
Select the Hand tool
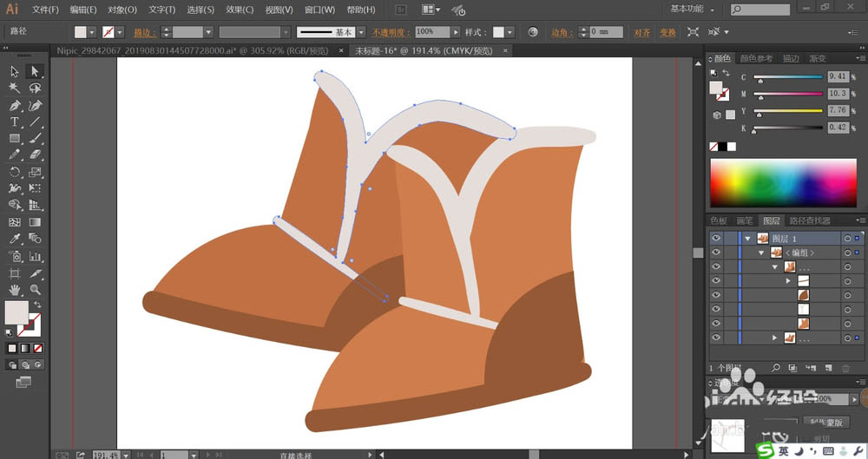[x=15, y=289]
